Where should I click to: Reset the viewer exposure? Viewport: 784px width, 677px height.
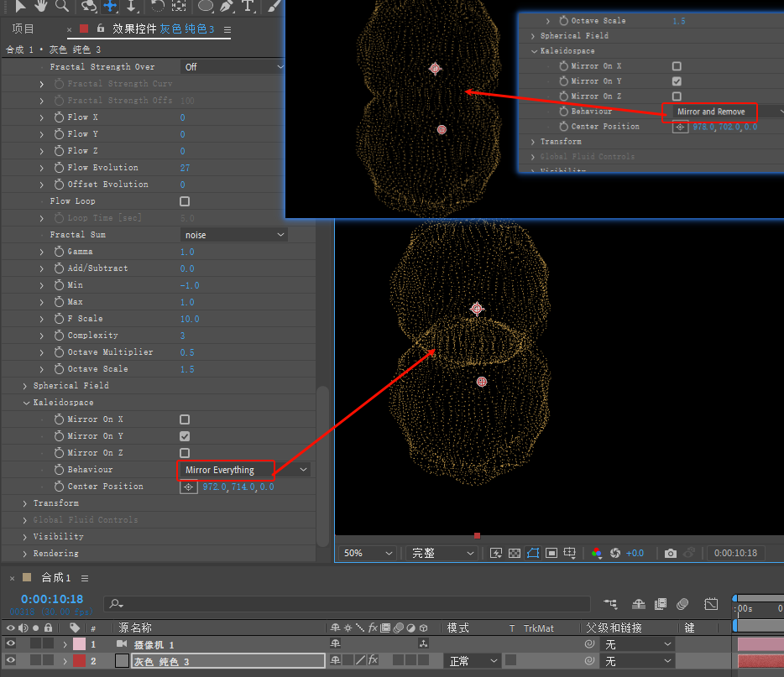click(x=615, y=553)
